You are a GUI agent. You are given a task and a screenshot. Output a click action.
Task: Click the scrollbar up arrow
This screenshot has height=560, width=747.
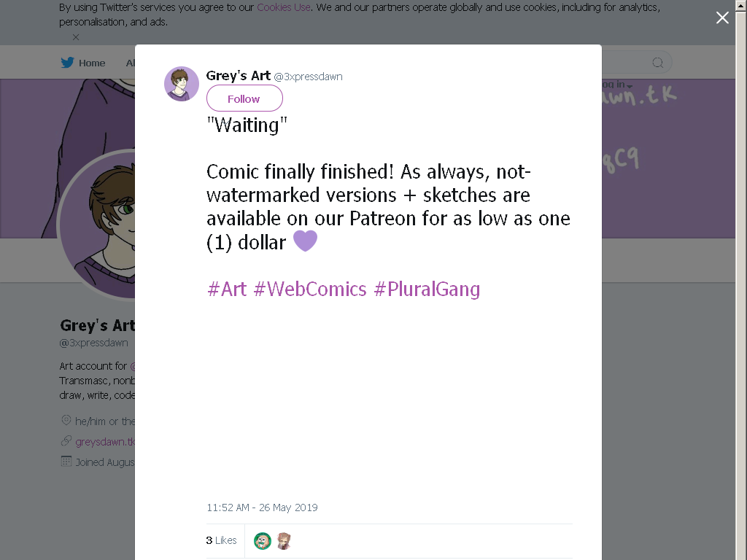pyautogui.click(x=742, y=5)
